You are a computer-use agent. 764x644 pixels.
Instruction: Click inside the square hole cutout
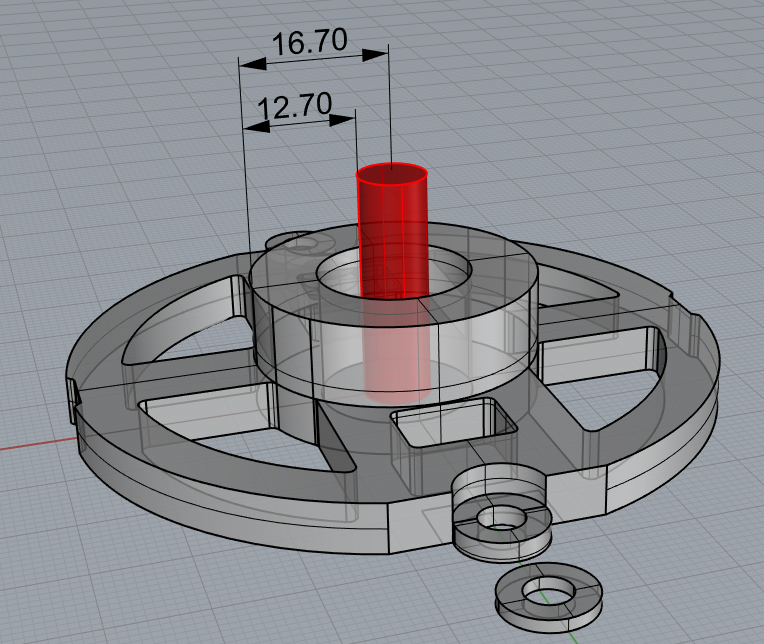(x=454, y=423)
